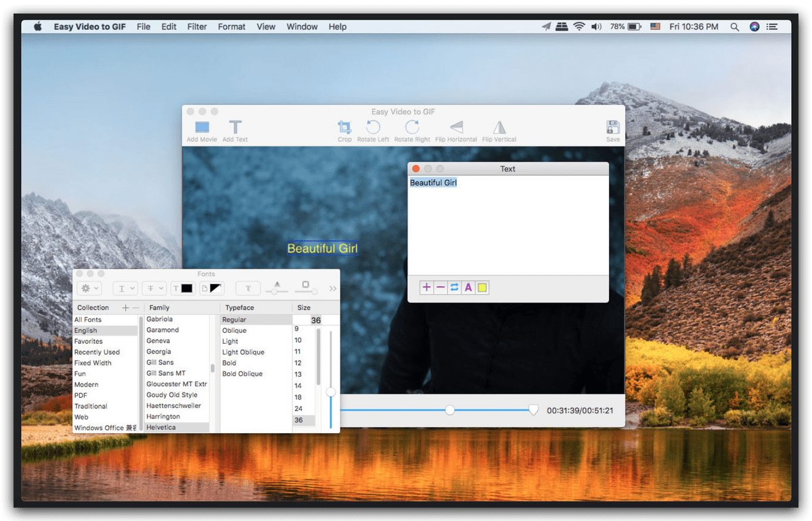Select the Bold typeface

[256, 363]
